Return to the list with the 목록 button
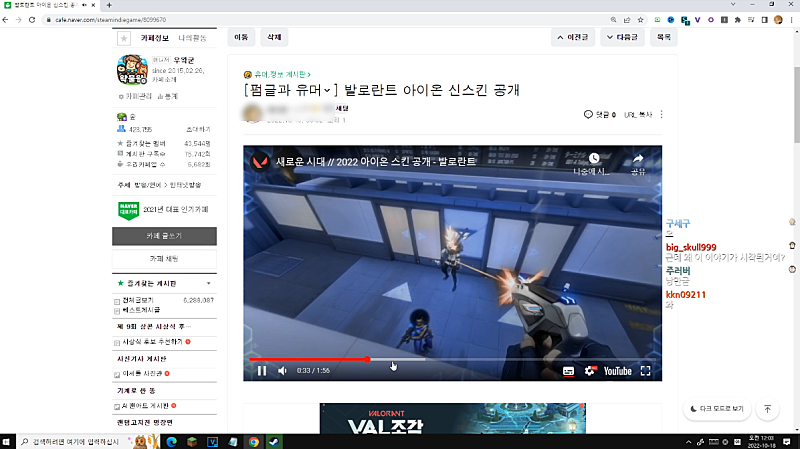Screen dimensions: 800x449 (664, 37)
